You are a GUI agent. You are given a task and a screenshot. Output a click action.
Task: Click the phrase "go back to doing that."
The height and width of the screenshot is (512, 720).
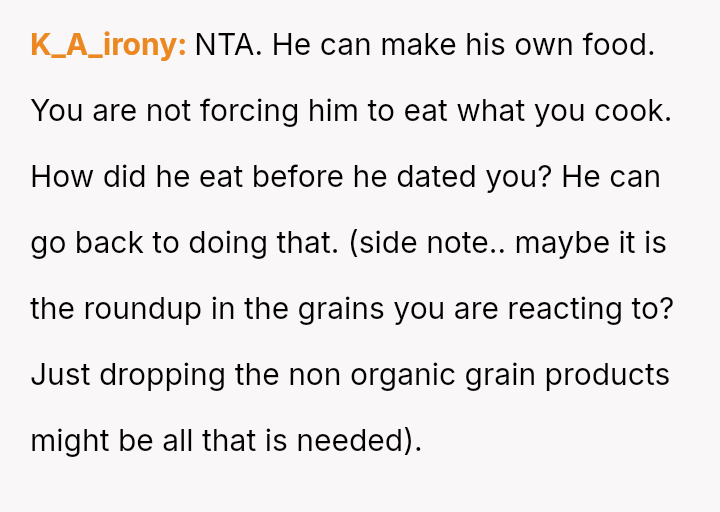(x=185, y=243)
